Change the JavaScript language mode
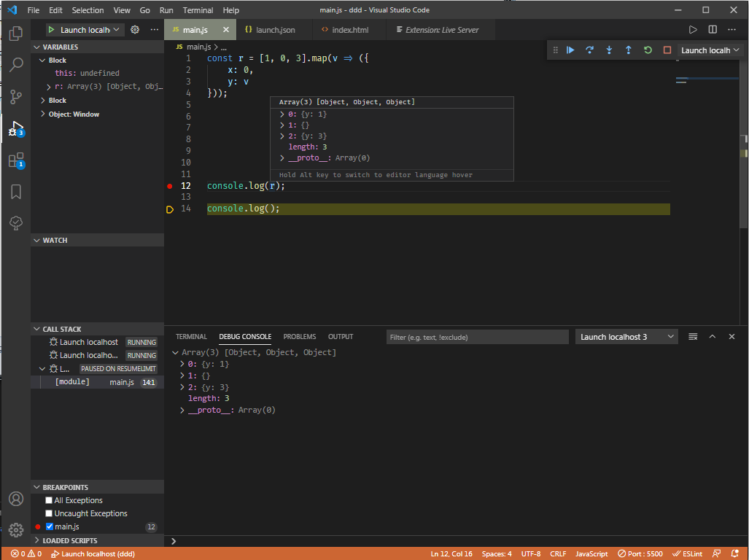Screen dimensions: 749x560 coord(591,553)
